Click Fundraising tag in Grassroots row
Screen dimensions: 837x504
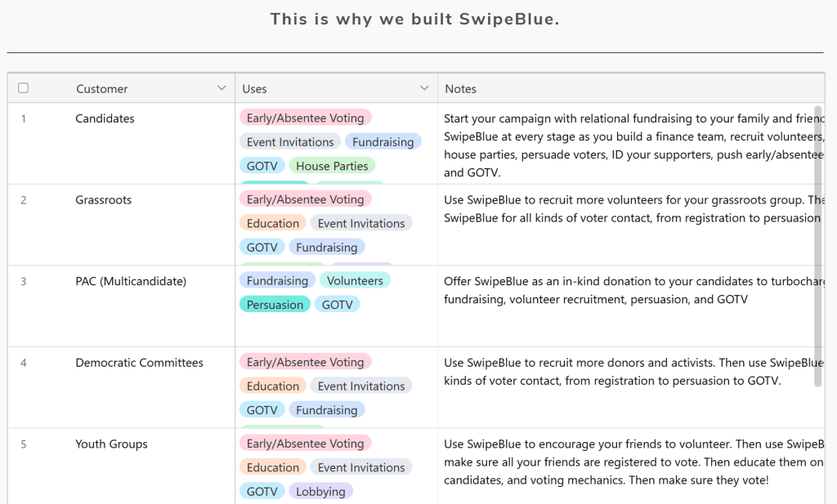(327, 248)
